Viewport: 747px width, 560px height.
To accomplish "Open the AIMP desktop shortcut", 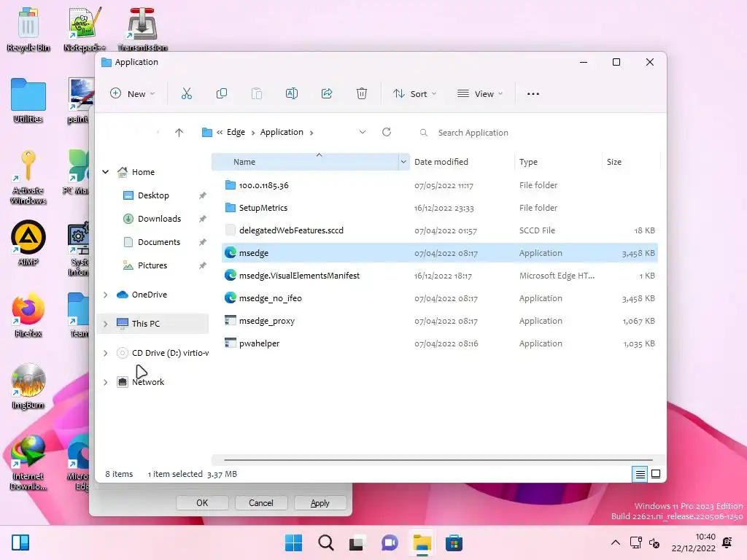I will pyautogui.click(x=28, y=243).
